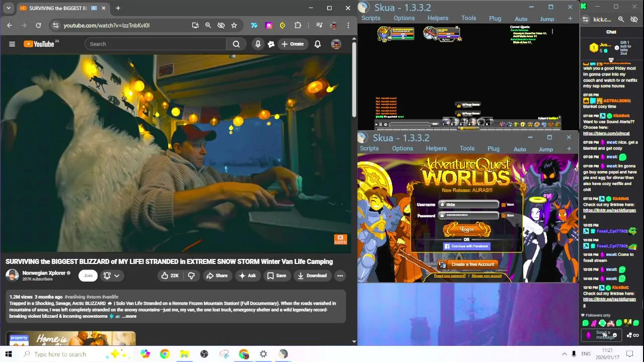
Task: Open Helpers menu in lower Skua window
Action: coord(436,148)
